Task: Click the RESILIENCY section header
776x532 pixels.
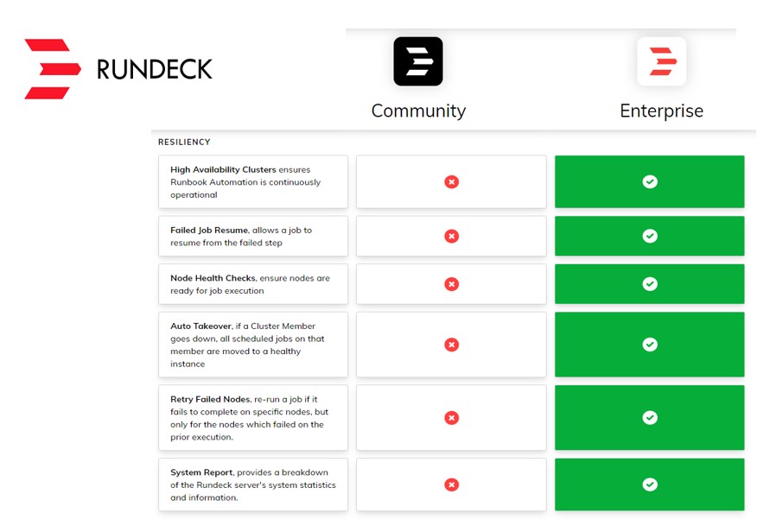Action: (184, 142)
